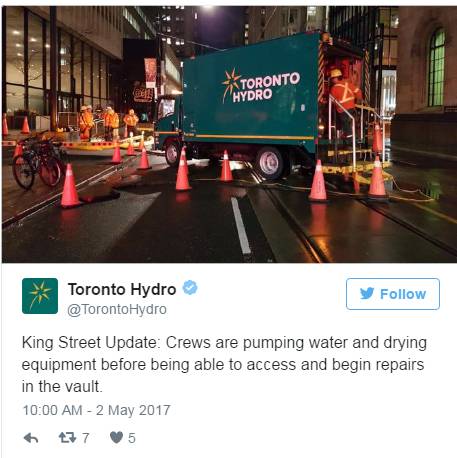Click the parked bicycles in the photo
The height and width of the screenshot is (458, 457).
point(39,162)
